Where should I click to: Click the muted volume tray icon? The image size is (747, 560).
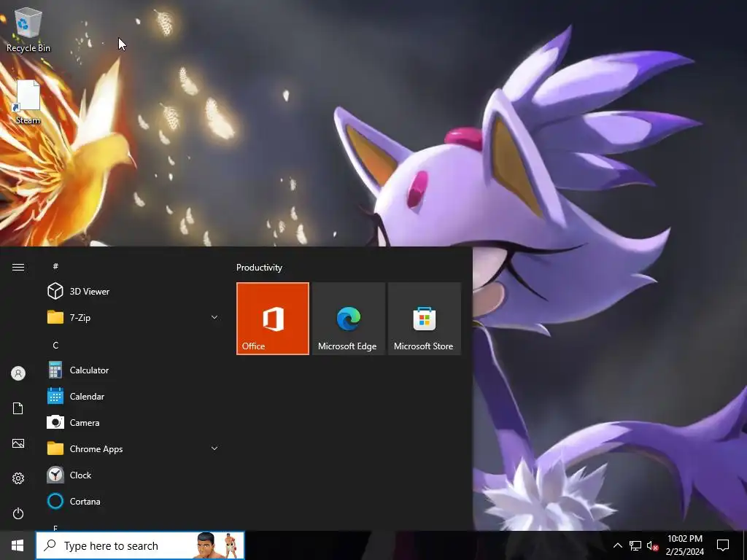653,545
